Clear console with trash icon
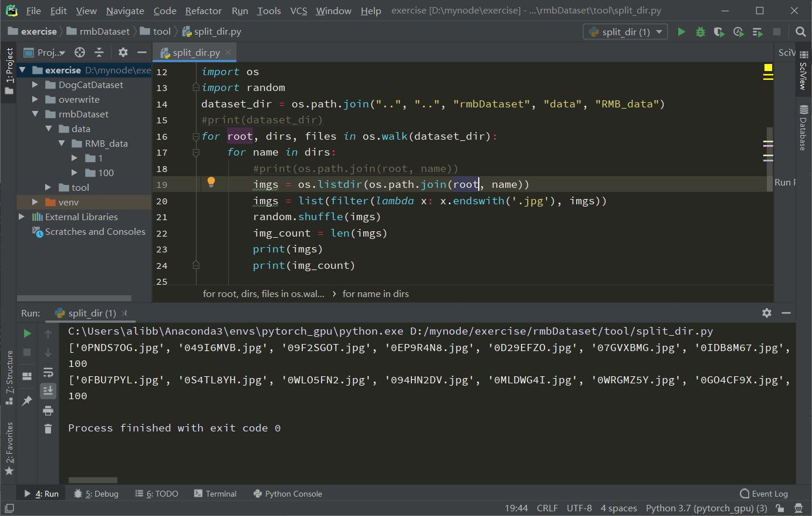This screenshot has height=516, width=812. [48, 429]
